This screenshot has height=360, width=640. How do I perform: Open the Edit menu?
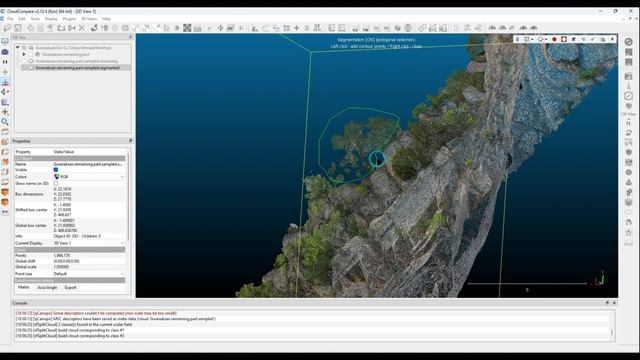coord(22,19)
